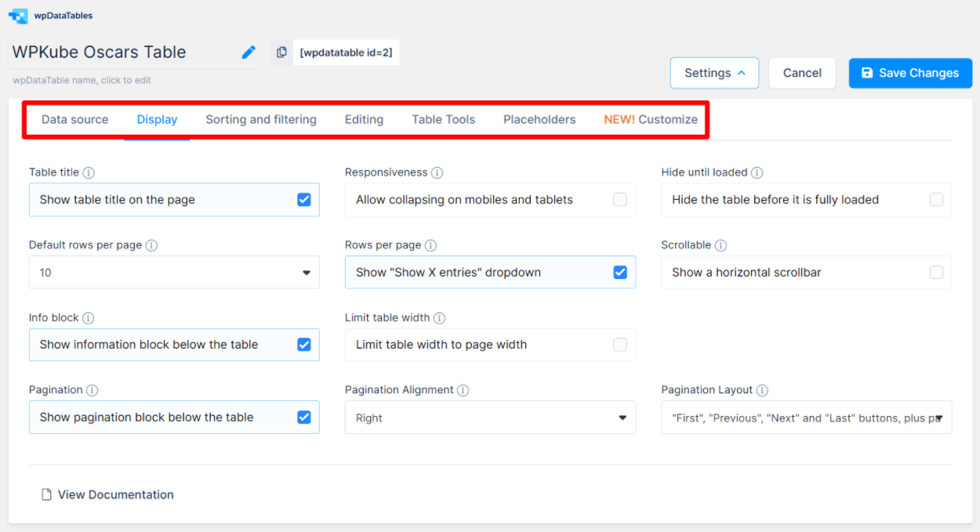Click info icon next to Responsiveness
Viewport: 980px width, 532px height.
click(x=437, y=172)
